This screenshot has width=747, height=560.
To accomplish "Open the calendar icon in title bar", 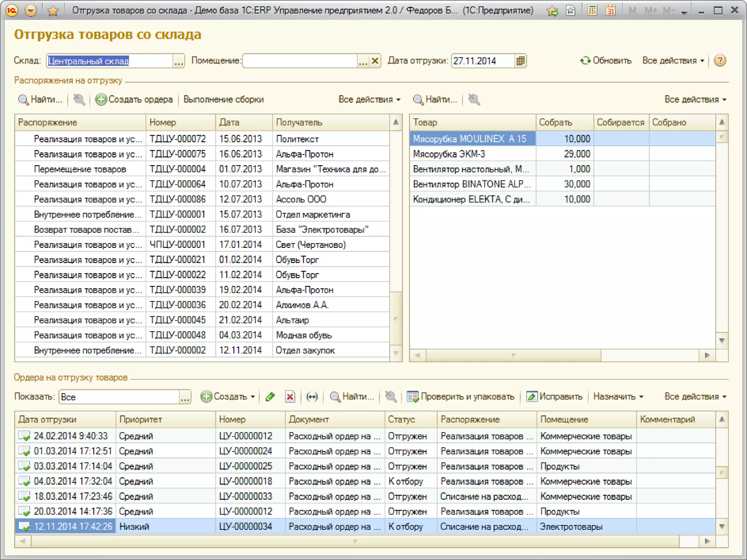I will tap(610, 11).
